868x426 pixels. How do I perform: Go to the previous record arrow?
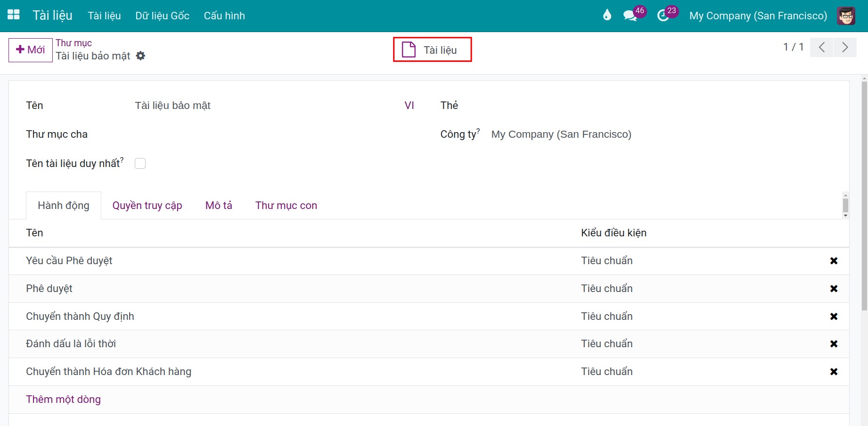coord(822,47)
